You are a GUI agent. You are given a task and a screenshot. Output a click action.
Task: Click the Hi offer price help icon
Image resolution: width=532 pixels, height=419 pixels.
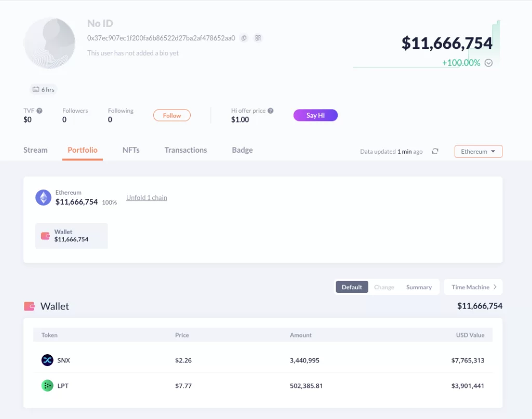click(x=270, y=111)
